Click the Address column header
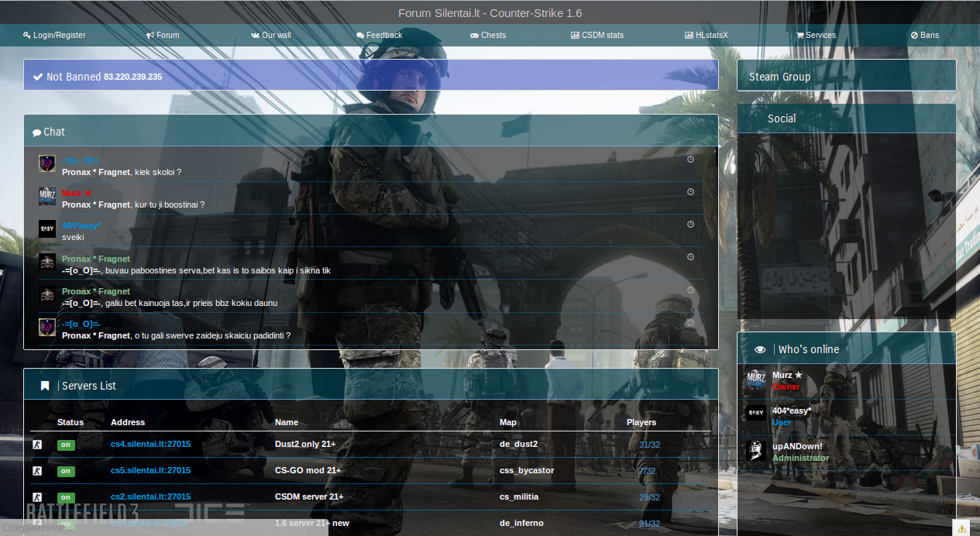Viewport: 980px width, 536px height. pos(128,422)
